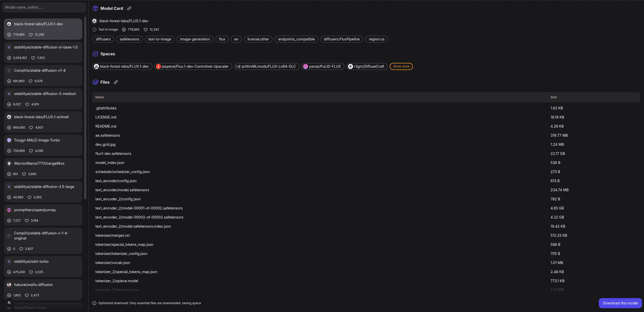Click the link icon beside Files heading
644x312 pixels.
tap(116, 82)
